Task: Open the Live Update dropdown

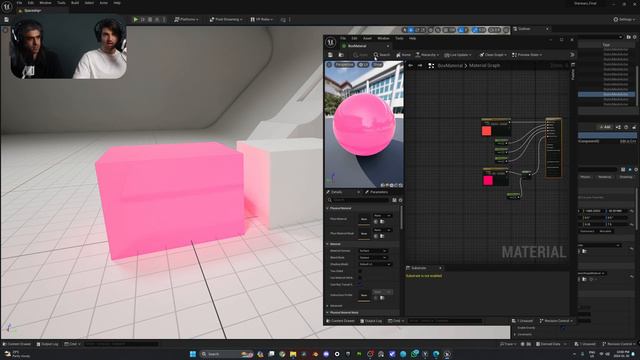Action: (458, 55)
